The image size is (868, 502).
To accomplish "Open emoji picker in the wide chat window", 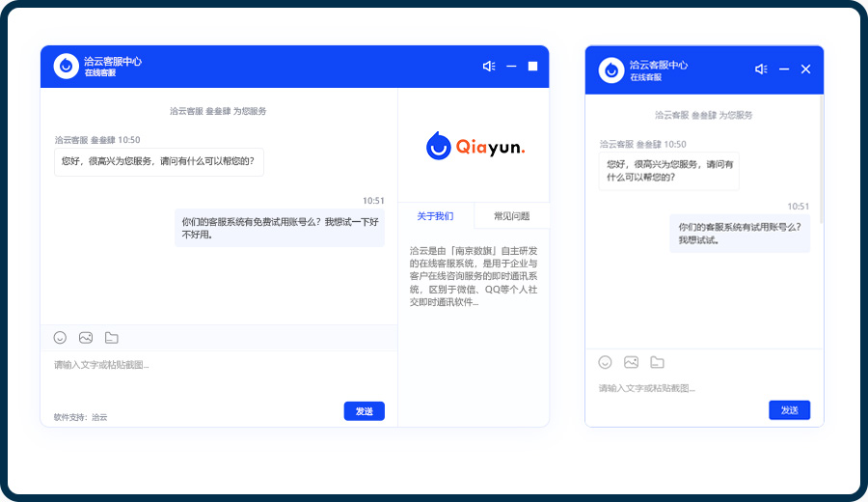I will click(x=60, y=338).
